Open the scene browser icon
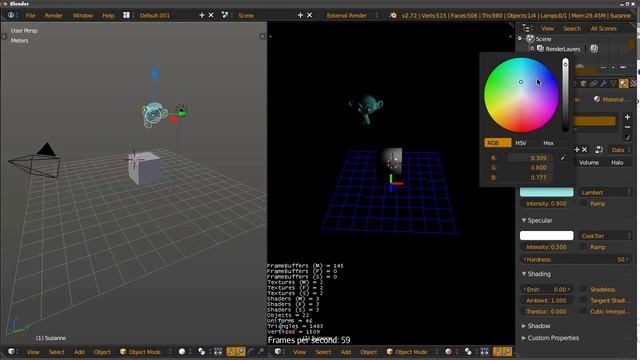 pyautogui.click(x=225, y=15)
